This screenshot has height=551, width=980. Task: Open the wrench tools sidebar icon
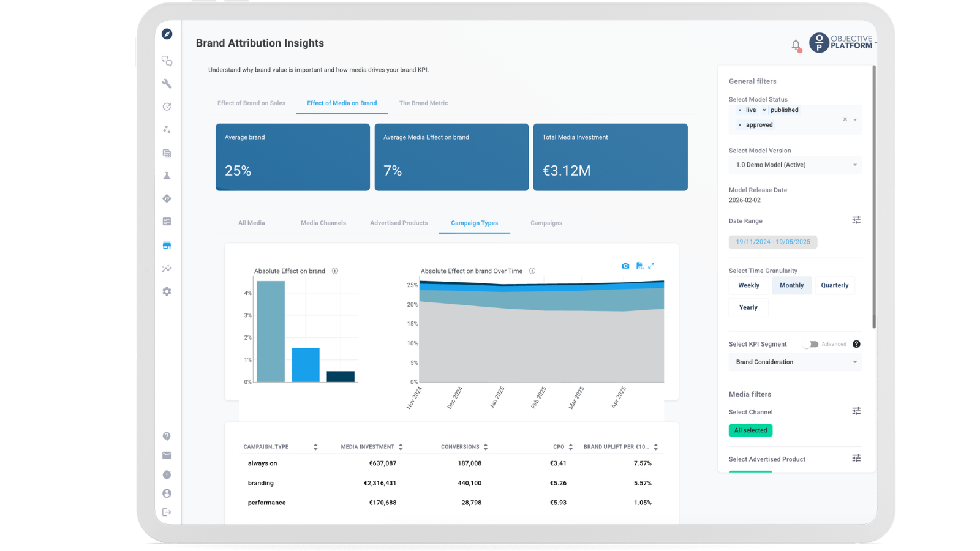pos(167,84)
